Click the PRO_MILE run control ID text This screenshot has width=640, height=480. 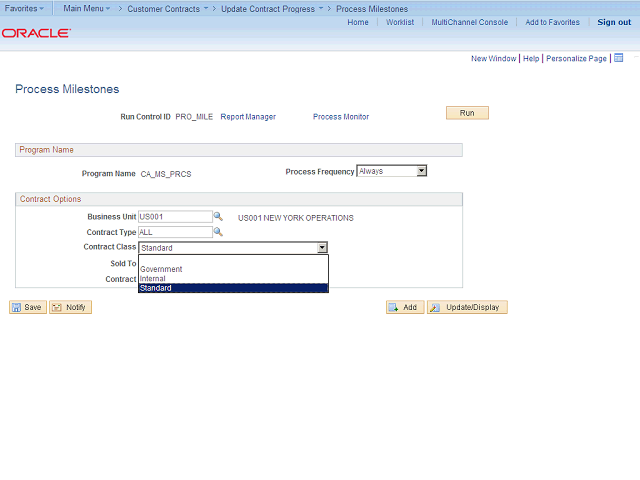coord(194,117)
